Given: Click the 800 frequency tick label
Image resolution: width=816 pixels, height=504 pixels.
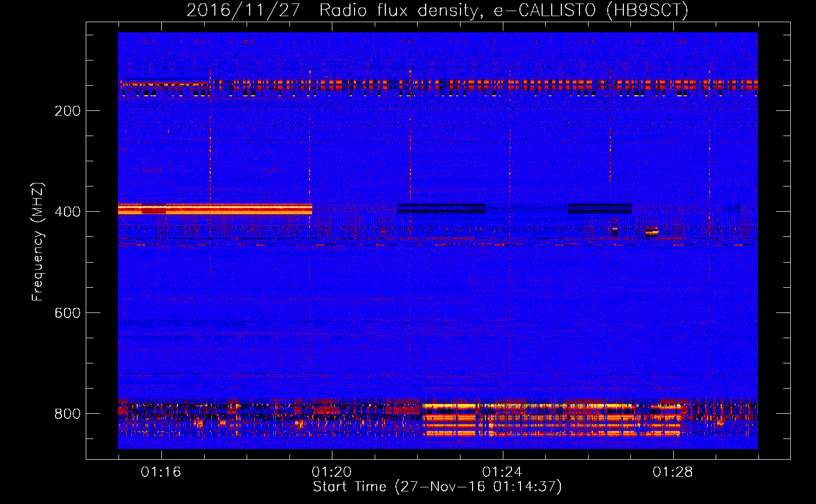Looking at the screenshot, I should [68, 414].
